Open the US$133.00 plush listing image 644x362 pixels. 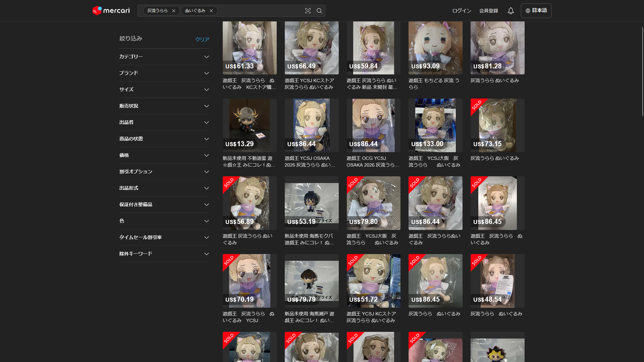click(x=435, y=125)
